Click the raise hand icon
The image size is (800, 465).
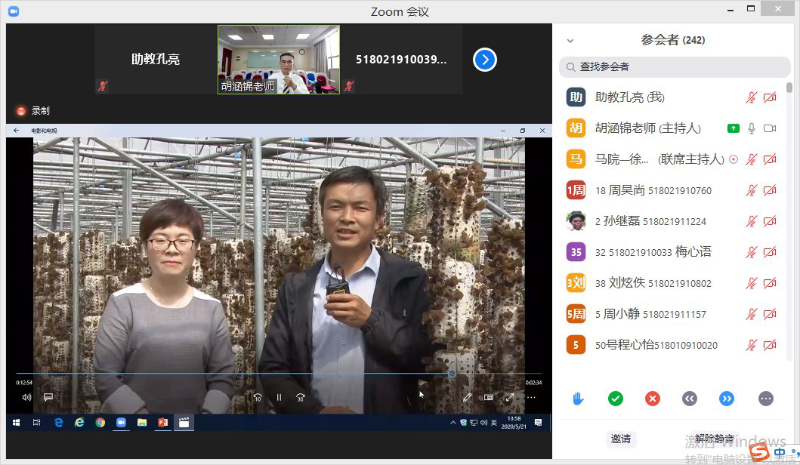[577, 398]
